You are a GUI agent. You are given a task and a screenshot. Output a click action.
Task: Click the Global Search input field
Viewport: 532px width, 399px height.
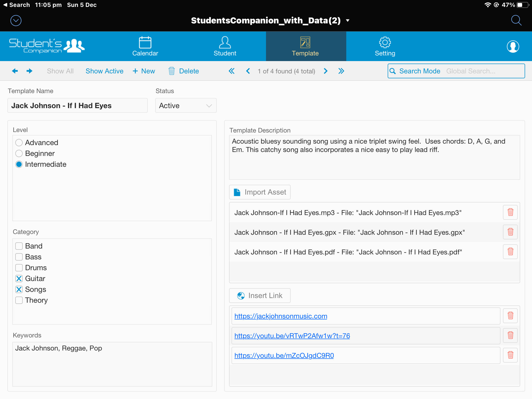484,71
